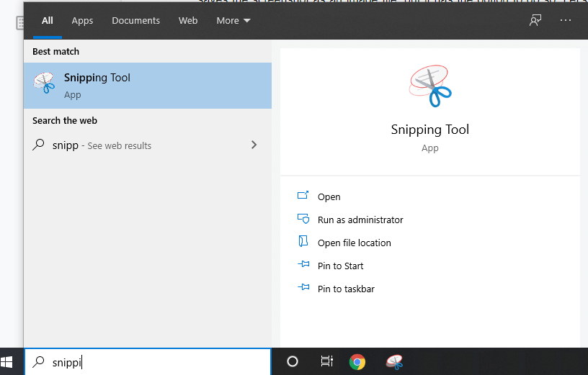Click the pin icon beside Pin to taskbar
Screen dimensions: 588x375
point(303,287)
